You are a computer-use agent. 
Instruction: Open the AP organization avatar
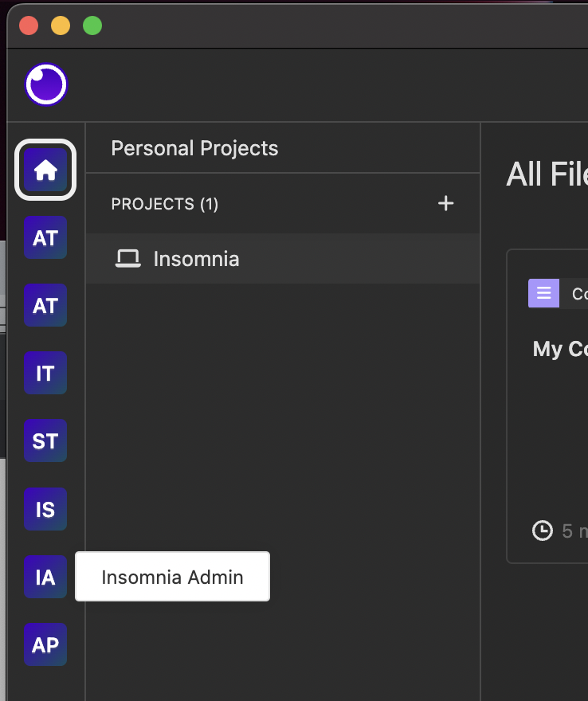pos(45,644)
